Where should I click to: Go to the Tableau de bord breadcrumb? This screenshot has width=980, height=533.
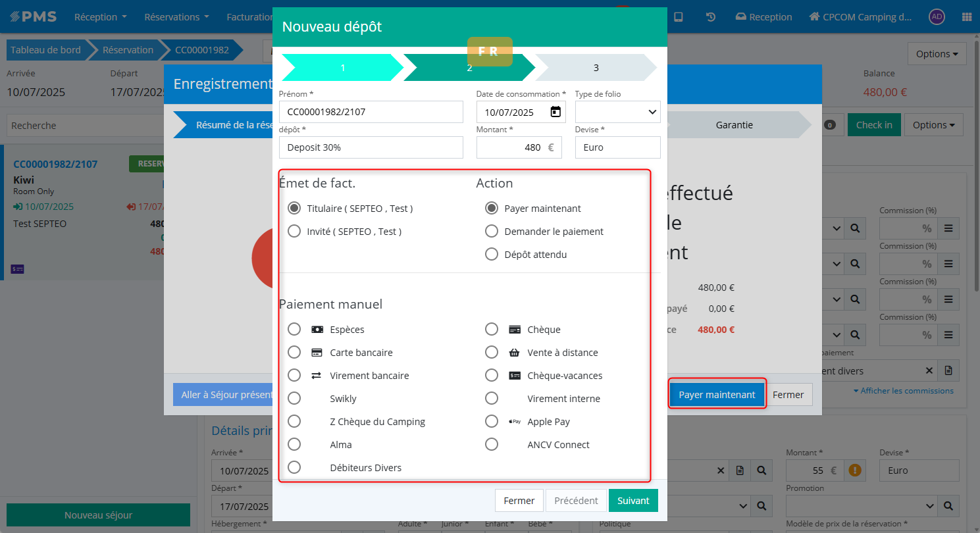pyautogui.click(x=46, y=50)
